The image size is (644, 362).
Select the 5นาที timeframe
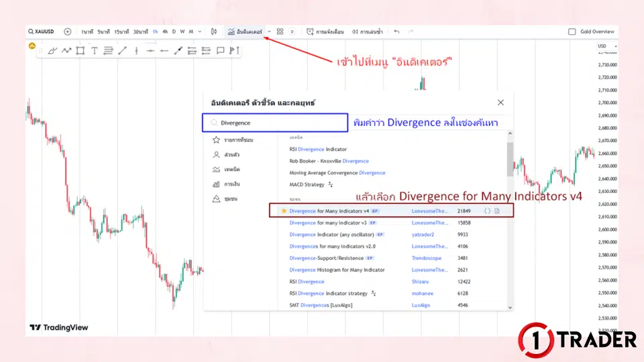click(103, 32)
